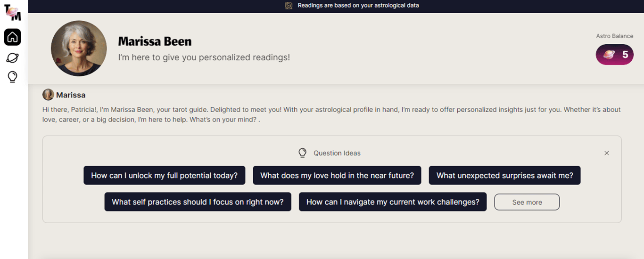Select "What does my love hold" question
This screenshot has width=644, height=259.
337,175
